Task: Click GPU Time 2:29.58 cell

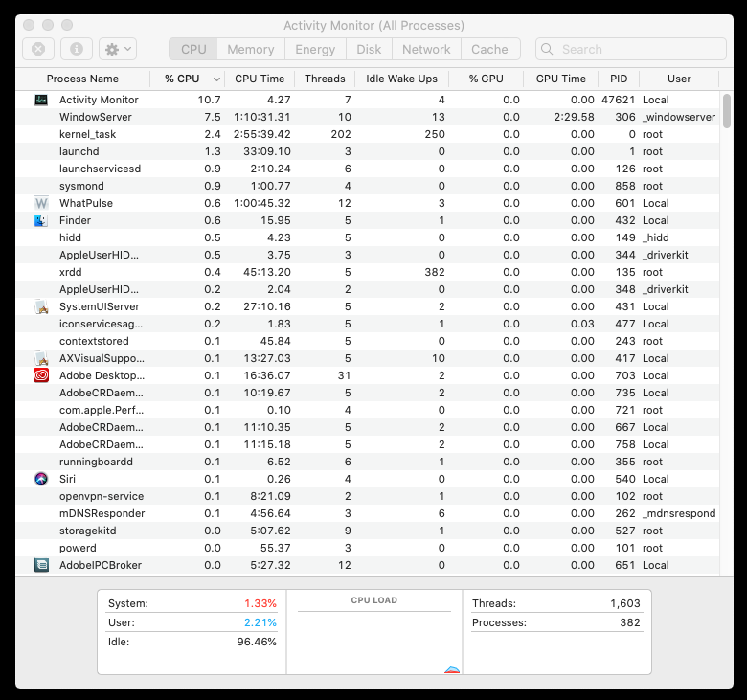Action: (x=574, y=117)
